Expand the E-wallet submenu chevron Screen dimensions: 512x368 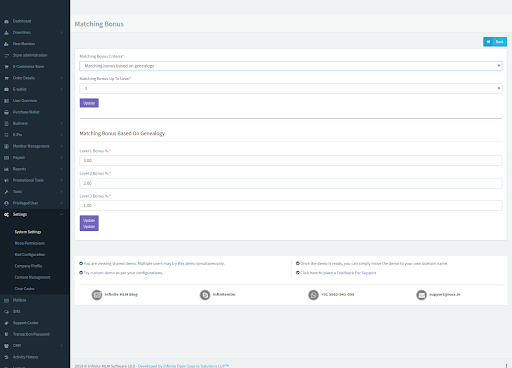pyautogui.click(x=62, y=89)
